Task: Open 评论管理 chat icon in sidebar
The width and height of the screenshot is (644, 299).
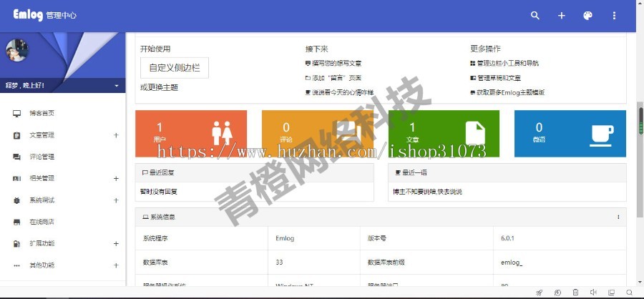Action: [17, 157]
